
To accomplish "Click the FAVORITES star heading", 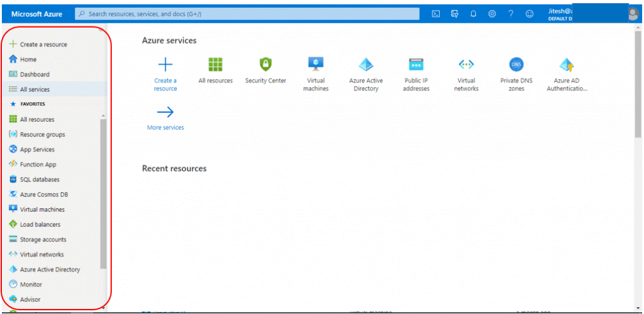I will 27,104.
